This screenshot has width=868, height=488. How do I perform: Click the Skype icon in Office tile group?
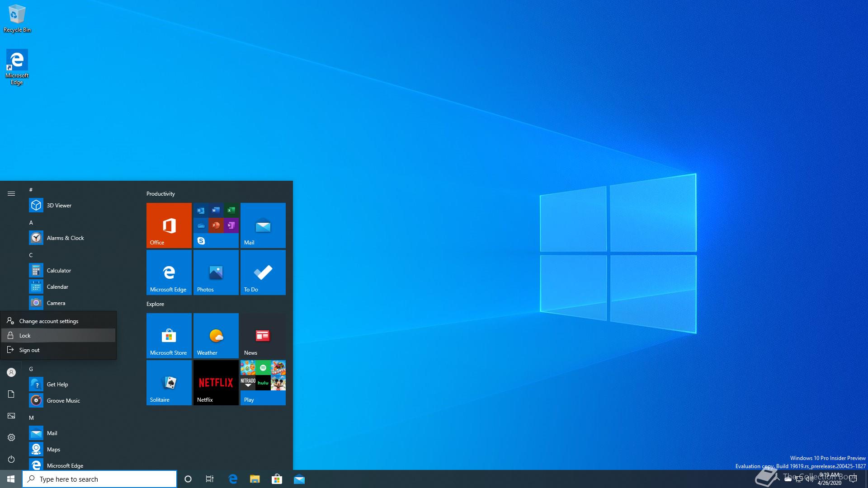(201, 241)
